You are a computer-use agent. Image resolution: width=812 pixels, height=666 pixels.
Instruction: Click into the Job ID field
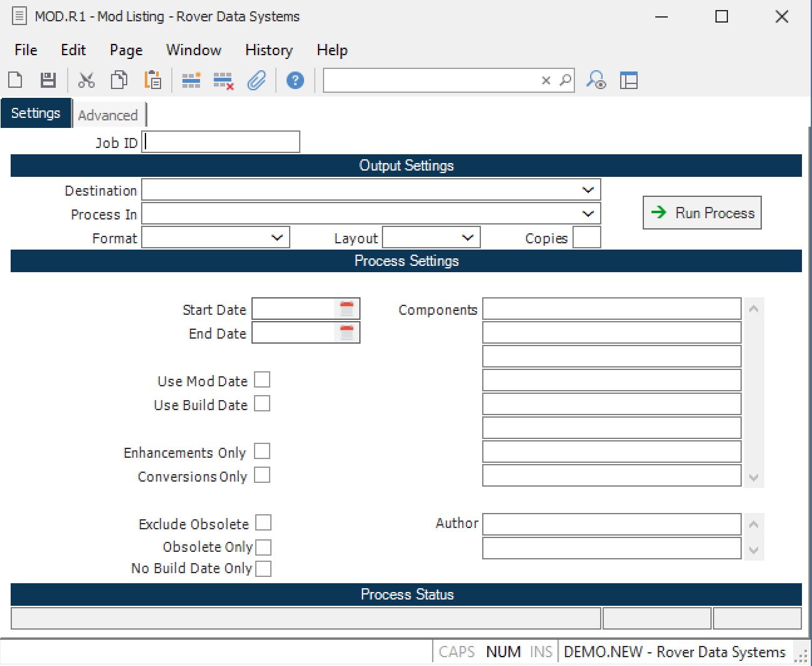click(221, 142)
